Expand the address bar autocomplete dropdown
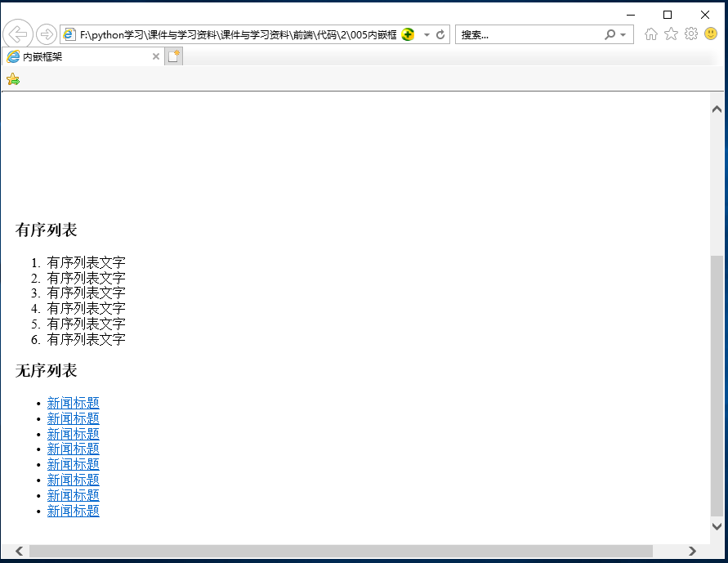The height and width of the screenshot is (563, 728). 427,35
